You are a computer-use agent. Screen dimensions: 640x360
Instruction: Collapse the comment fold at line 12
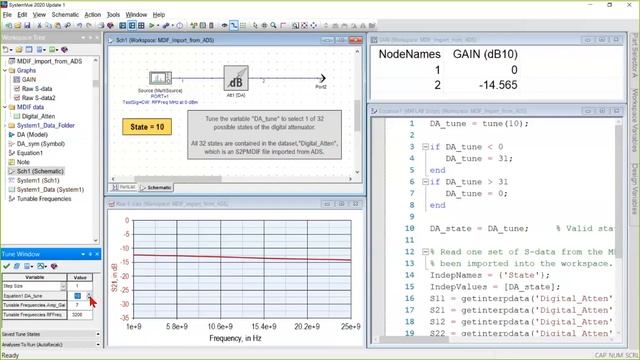[425, 252]
